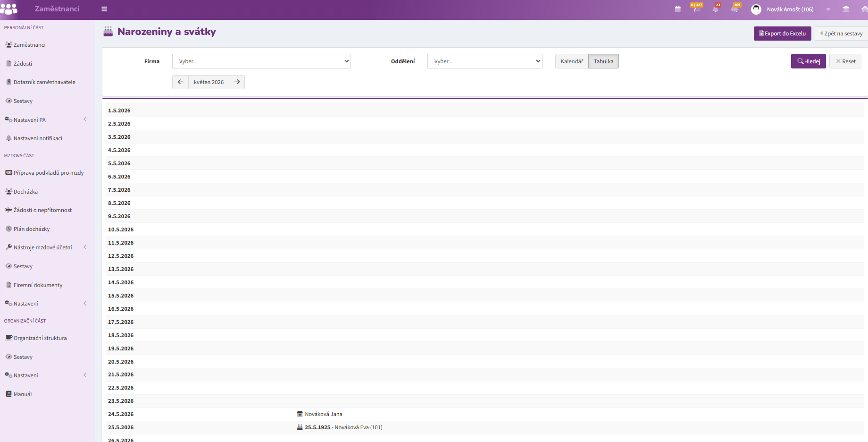
Task: Open Nastavení notifikací sidebar item
Action: 38,138
